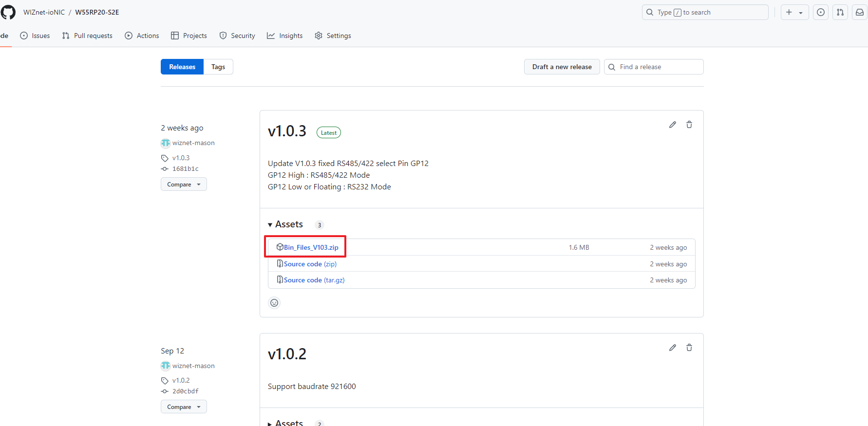The image size is (868, 426).
Task: Open the WIZnet-ioNIC organization link
Action: coord(44,12)
